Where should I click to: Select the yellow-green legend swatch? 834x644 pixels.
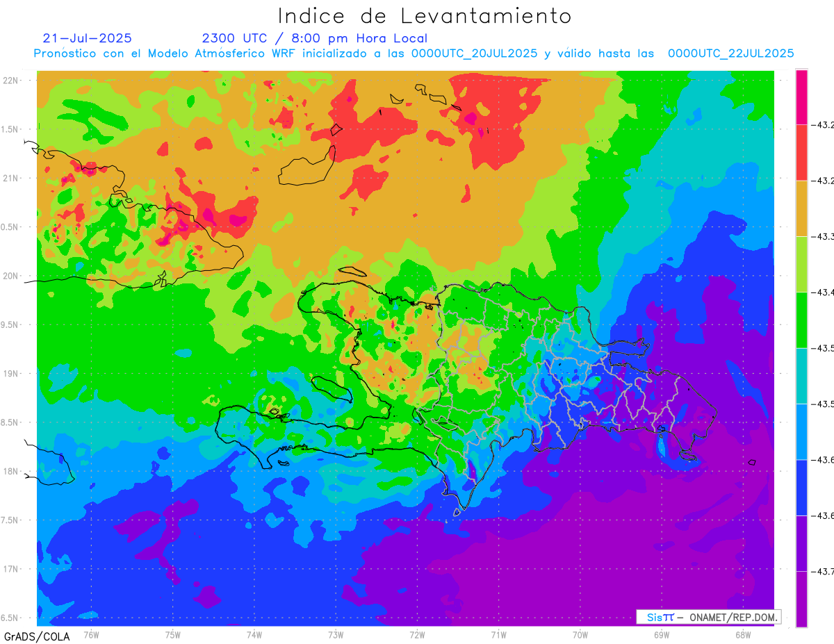pyautogui.click(x=801, y=265)
